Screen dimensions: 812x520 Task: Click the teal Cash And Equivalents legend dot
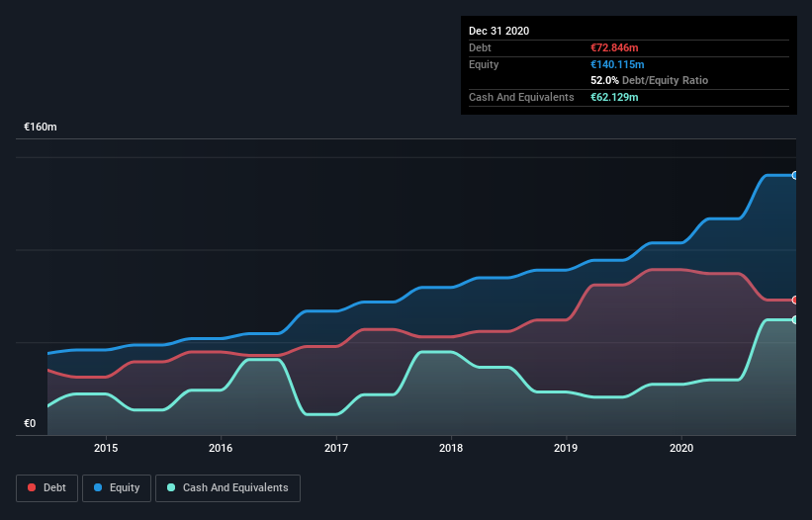tap(171, 487)
